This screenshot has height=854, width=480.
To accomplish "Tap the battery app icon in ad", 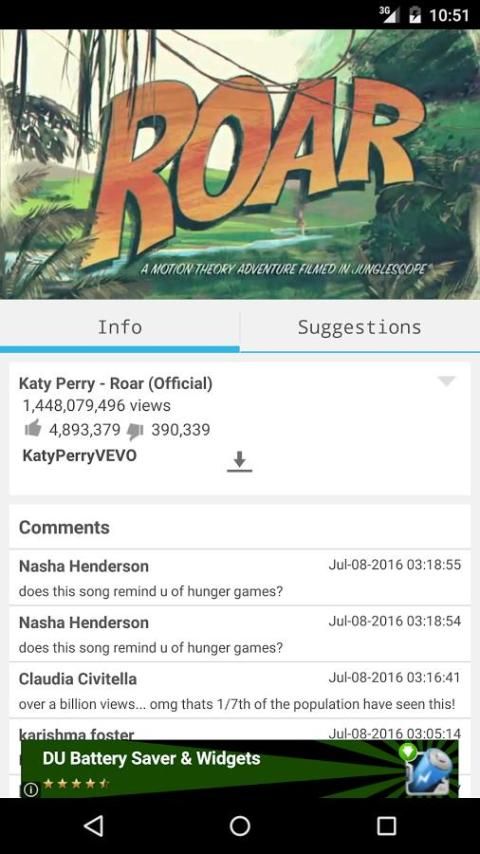I will pyautogui.click(x=430, y=770).
